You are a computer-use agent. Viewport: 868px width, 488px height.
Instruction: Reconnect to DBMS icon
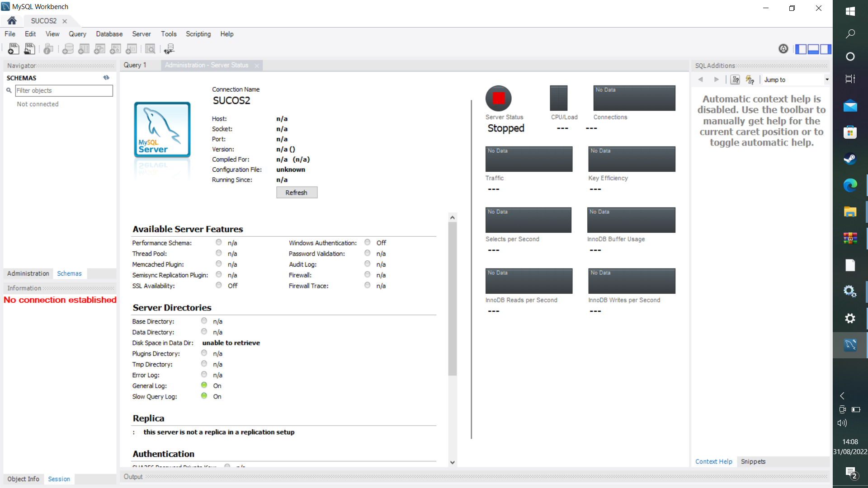[169, 49]
